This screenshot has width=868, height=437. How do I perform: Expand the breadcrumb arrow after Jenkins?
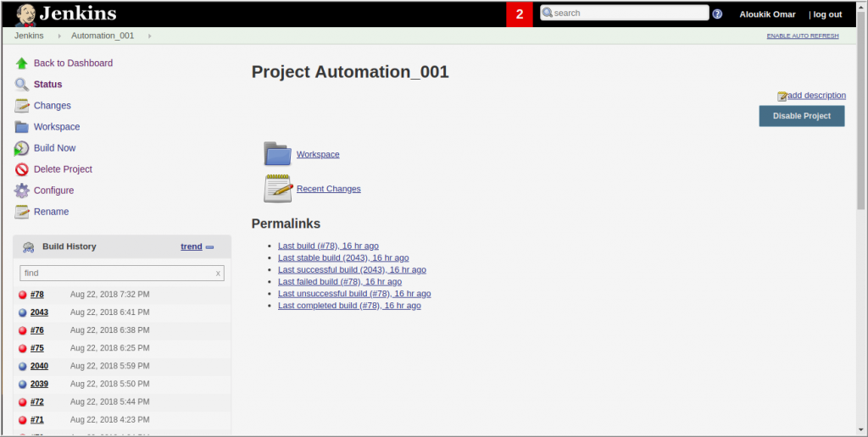tap(59, 36)
